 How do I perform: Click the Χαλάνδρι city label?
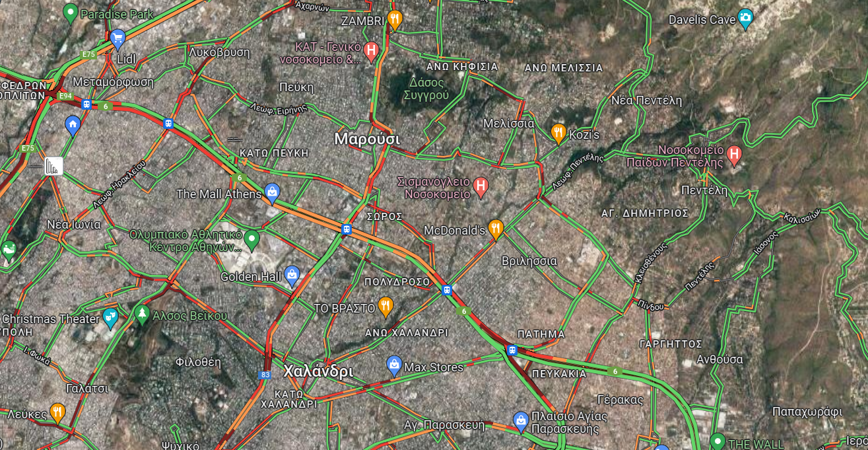click(x=318, y=371)
